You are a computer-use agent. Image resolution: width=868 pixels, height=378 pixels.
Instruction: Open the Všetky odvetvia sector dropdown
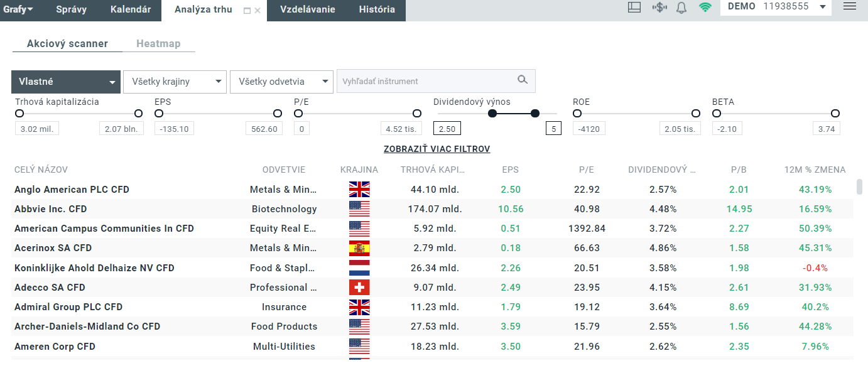pos(281,82)
